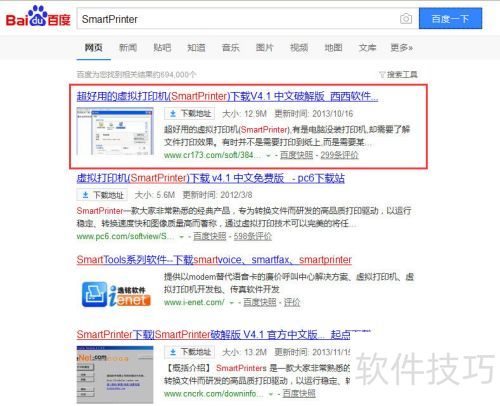500x406 pixels.
Task: Open 598条评价 reviews link
Action: [x=253, y=236]
